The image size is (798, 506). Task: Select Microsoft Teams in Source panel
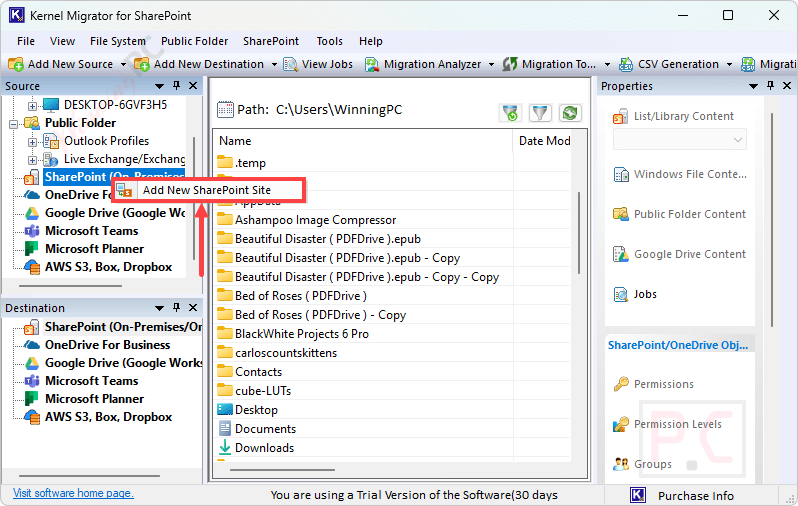[x=92, y=231]
